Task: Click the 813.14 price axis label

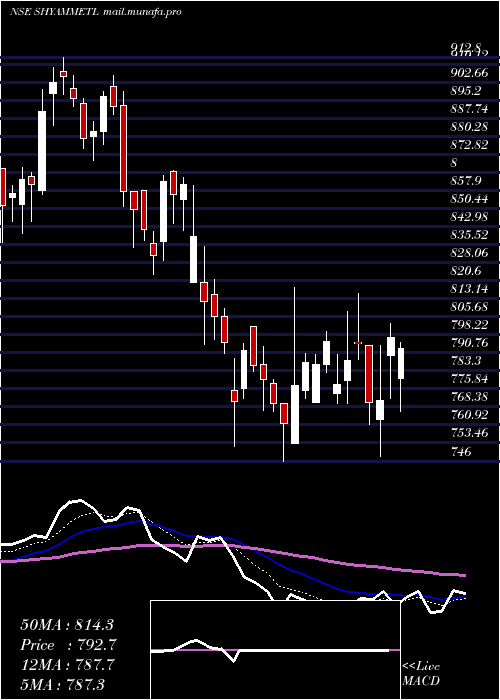Action: click(469, 289)
